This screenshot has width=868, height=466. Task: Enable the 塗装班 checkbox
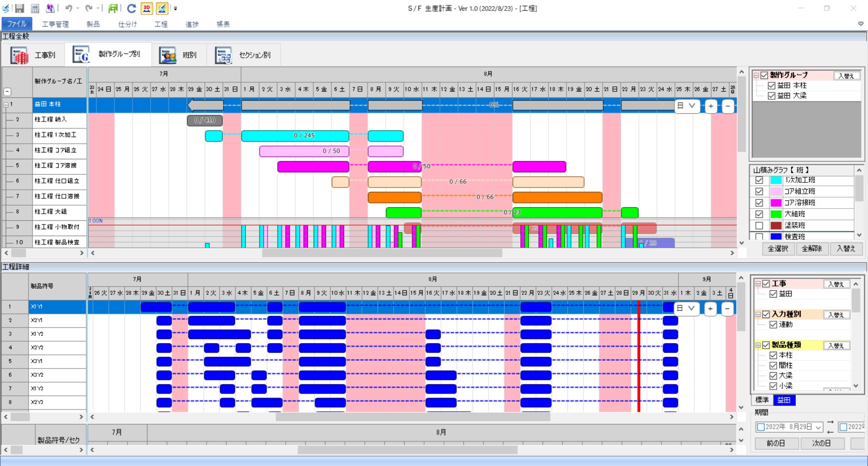click(759, 225)
